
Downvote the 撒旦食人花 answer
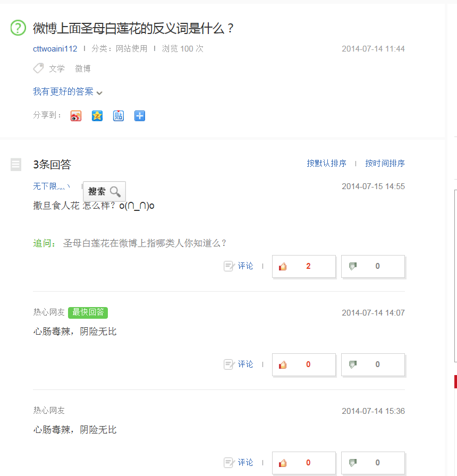(373, 266)
